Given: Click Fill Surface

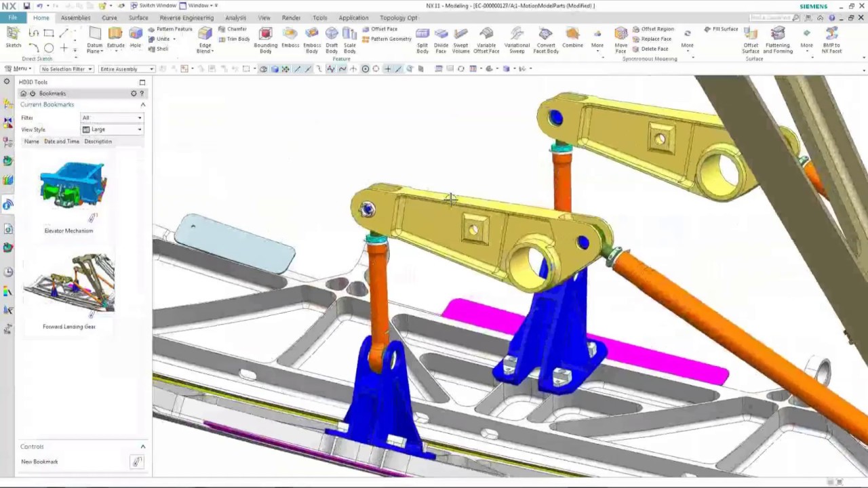Looking at the screenshot, I should click(721, 29).
